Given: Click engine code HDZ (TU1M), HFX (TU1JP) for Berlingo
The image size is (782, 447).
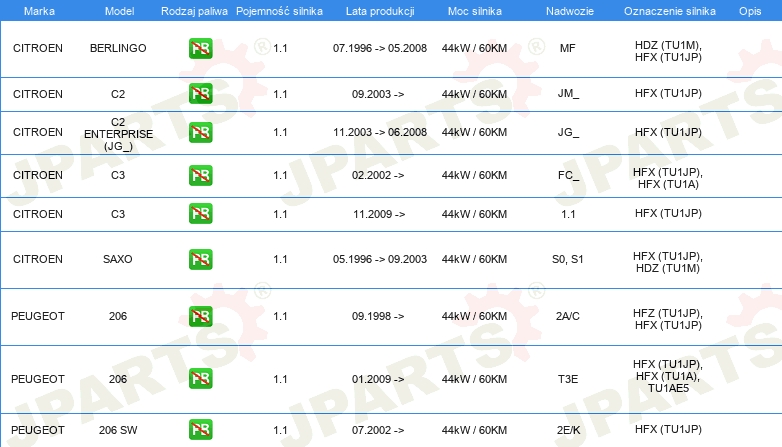Looking at the screenshot, I should (x=668, y=51).
